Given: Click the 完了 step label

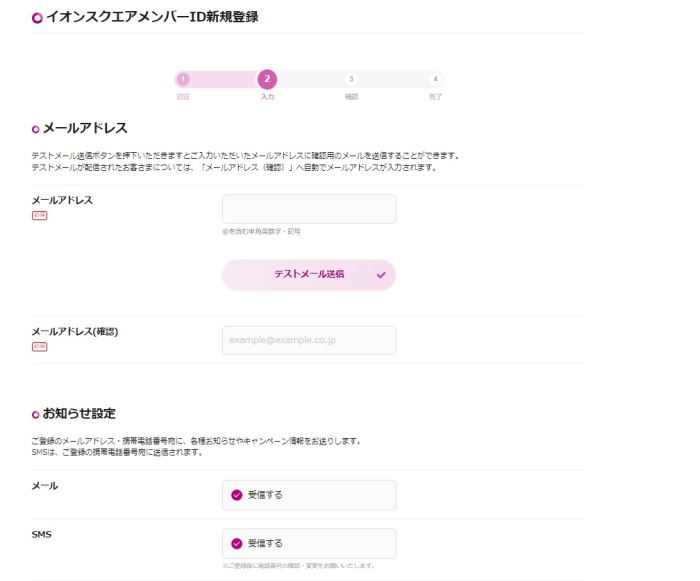Looking at the screenshot, I should point(435,97).
